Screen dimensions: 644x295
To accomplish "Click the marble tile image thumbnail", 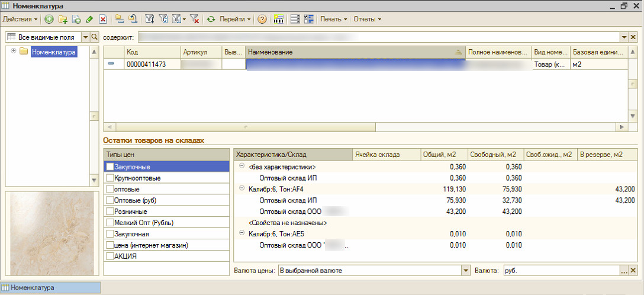I will (49, 233).
